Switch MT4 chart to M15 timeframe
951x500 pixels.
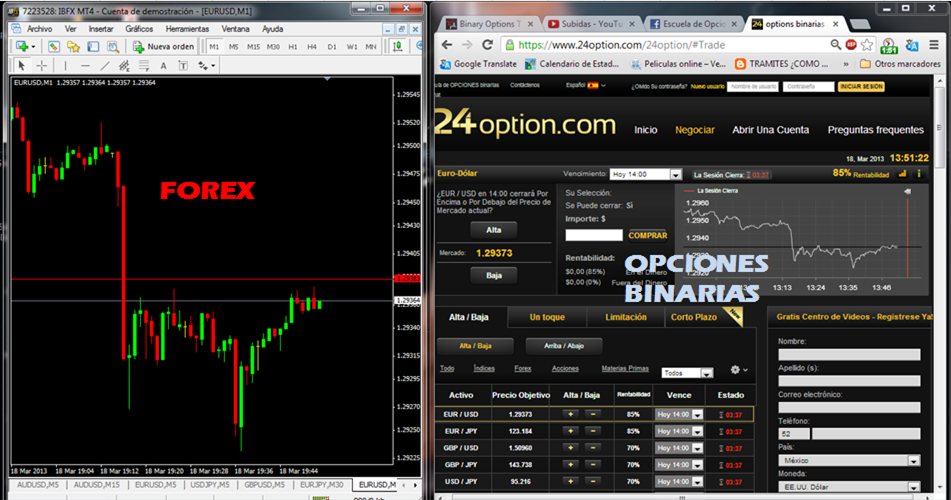click(254, 47)
